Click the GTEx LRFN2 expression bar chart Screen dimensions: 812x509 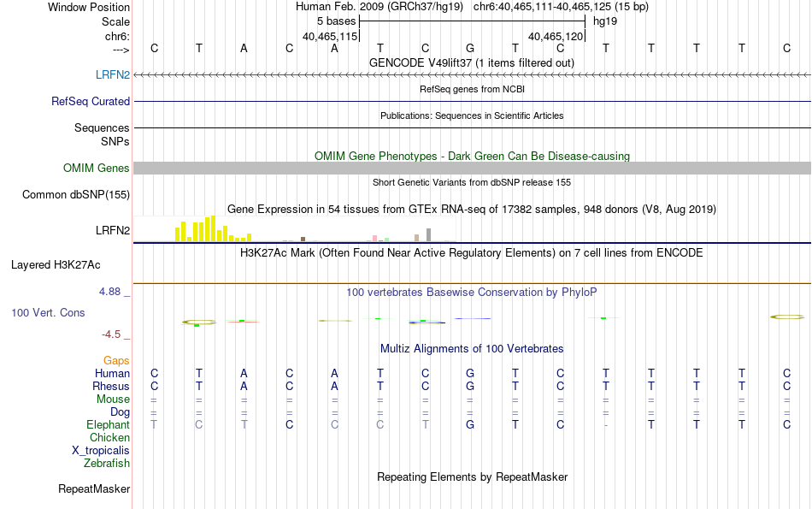point(295,229)
